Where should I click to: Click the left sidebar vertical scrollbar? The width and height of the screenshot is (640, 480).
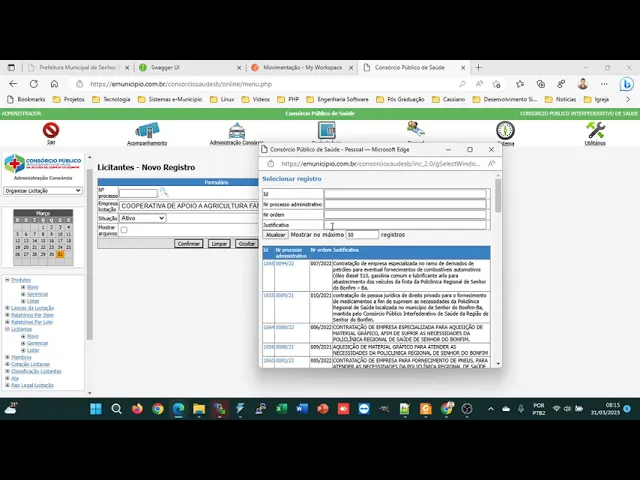pyautogui.click(x=90, y=253)
